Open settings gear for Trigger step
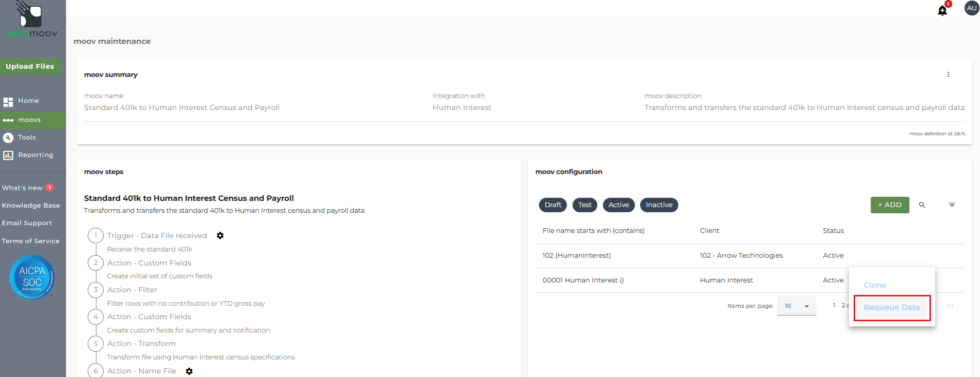The image size is (980, 377). pyautogui.click(x=220, y=235)
